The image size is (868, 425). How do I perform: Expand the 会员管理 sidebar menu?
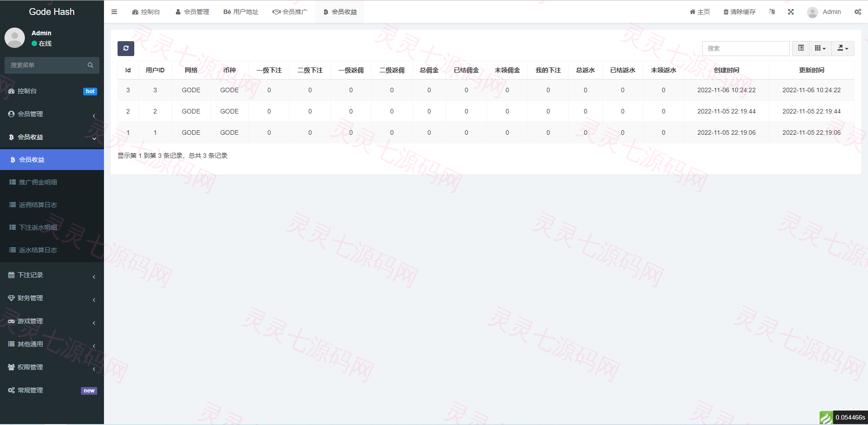[x=52, y=114]
